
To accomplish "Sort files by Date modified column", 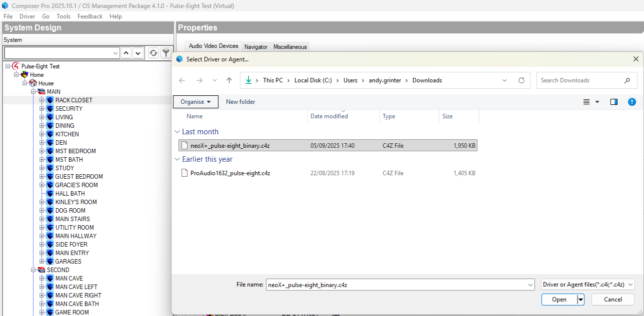I will point(329,116).
